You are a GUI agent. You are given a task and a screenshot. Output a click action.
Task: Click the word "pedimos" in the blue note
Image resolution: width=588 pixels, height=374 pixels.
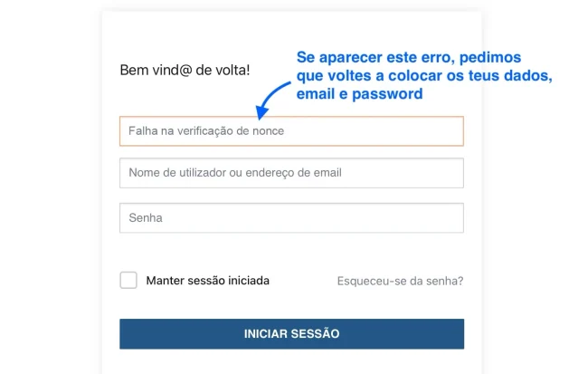[488, 57]
